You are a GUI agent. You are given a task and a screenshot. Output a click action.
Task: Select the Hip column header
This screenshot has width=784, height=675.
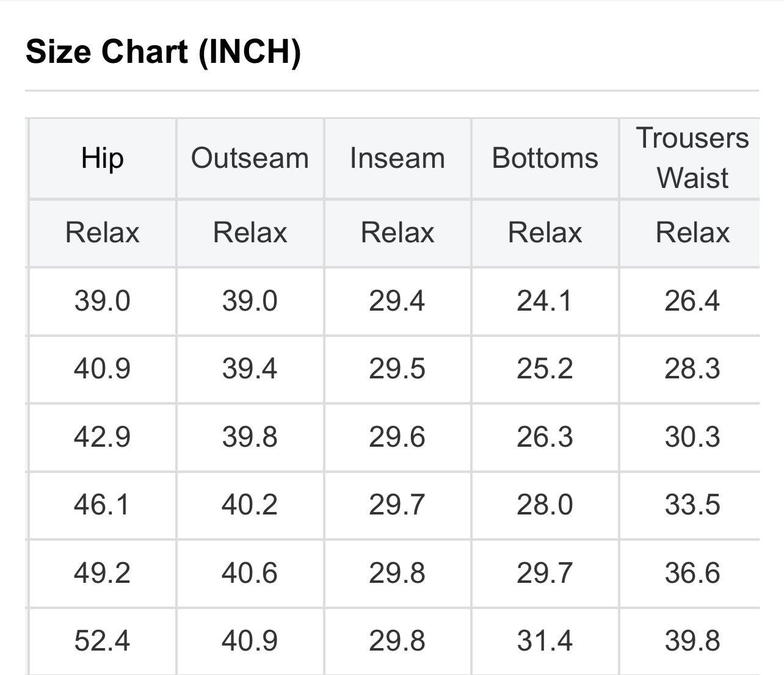click(103, 159)
